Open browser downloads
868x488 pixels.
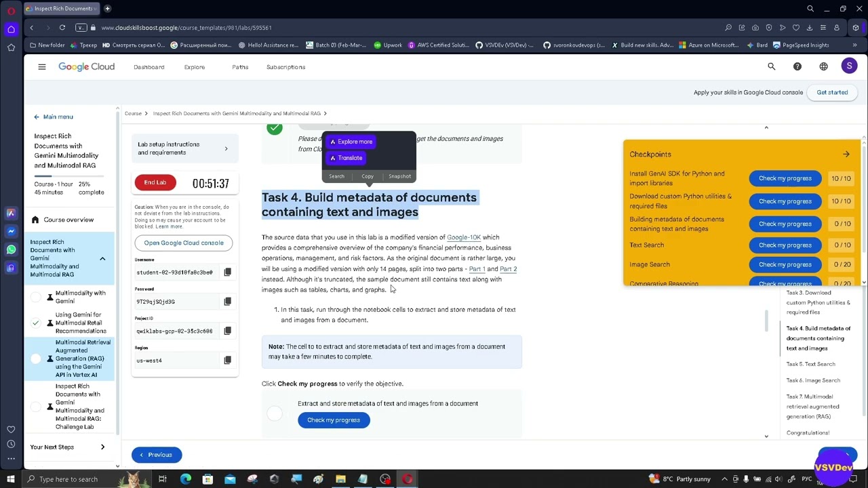[x=810, y=28]
